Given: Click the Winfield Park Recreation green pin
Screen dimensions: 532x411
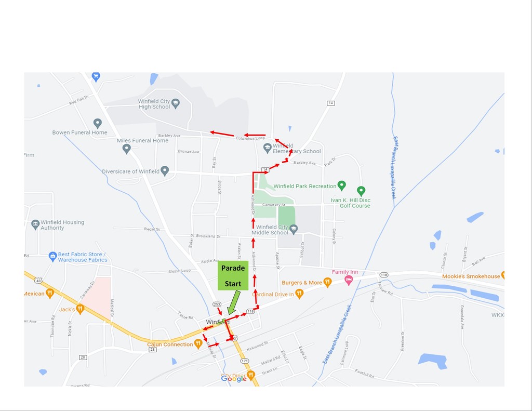Looking at the screenshot, I should [x=342, y=185].
